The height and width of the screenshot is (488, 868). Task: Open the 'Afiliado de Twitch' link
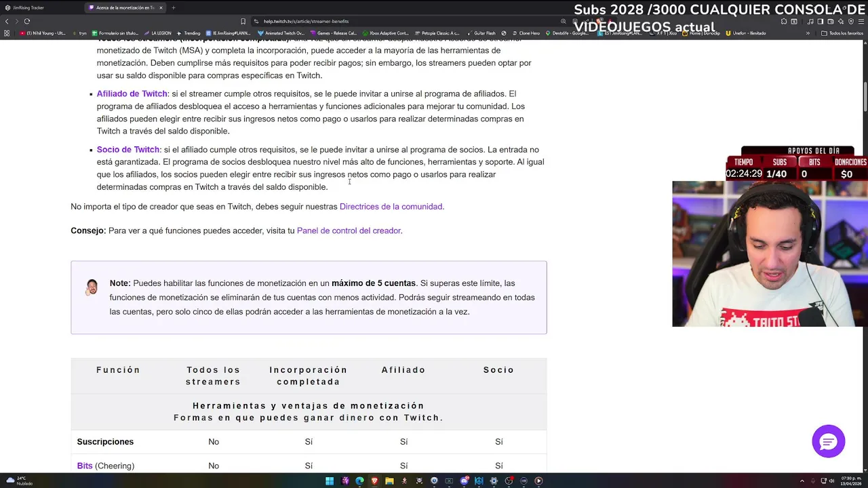pos(132,94)
